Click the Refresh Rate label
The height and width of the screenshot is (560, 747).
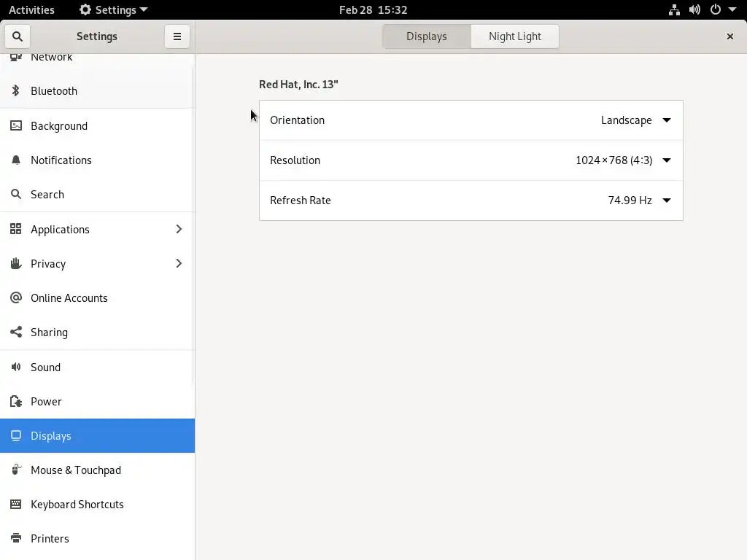coord(300,200)
